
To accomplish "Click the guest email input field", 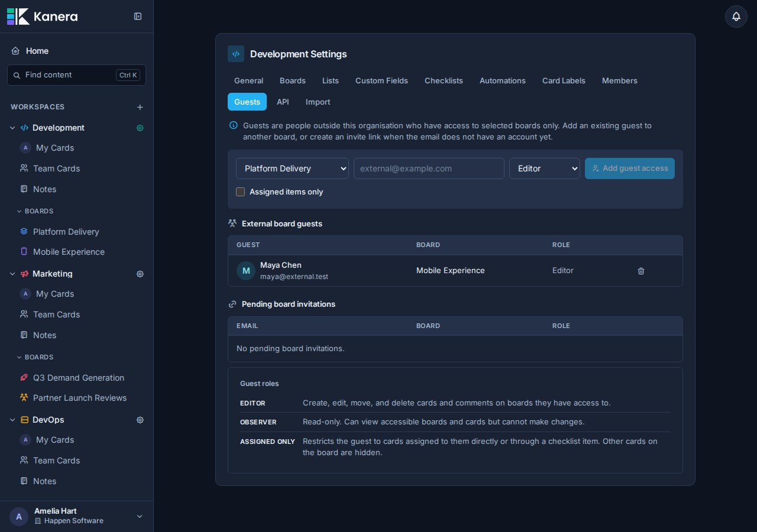I will click(429, 168).
